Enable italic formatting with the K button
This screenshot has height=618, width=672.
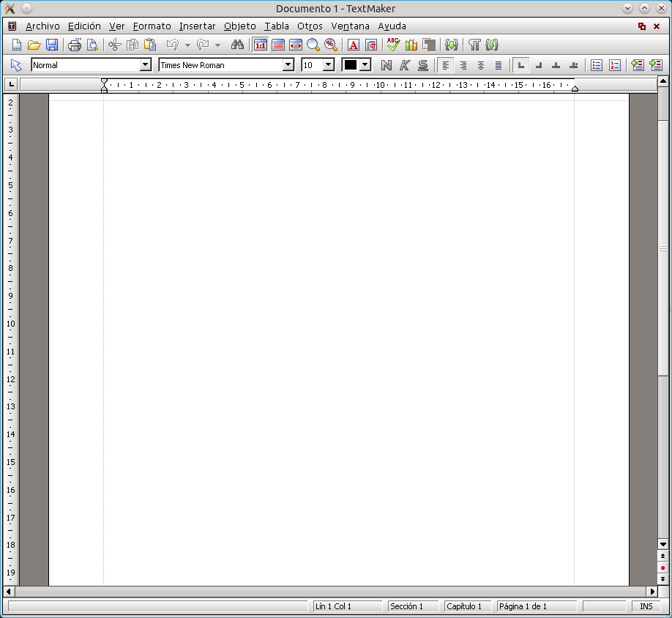tap(405, 65)
